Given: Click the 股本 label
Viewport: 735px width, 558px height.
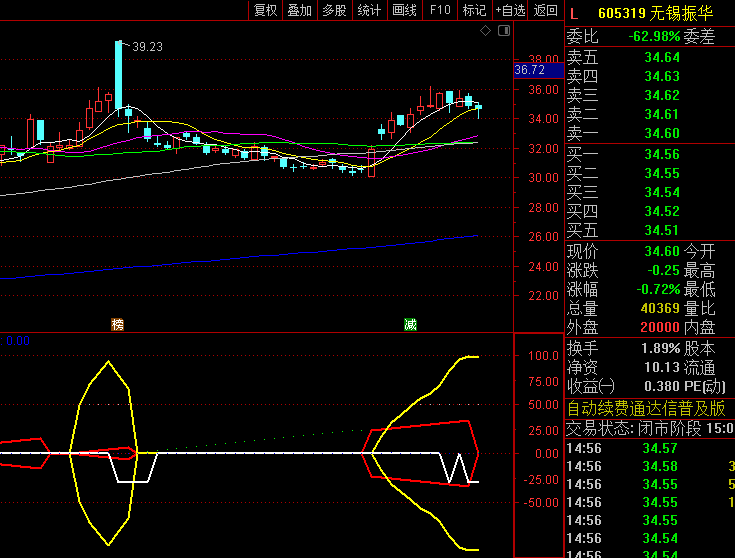Looking at the screenshot, I should [x=699, y=348].
